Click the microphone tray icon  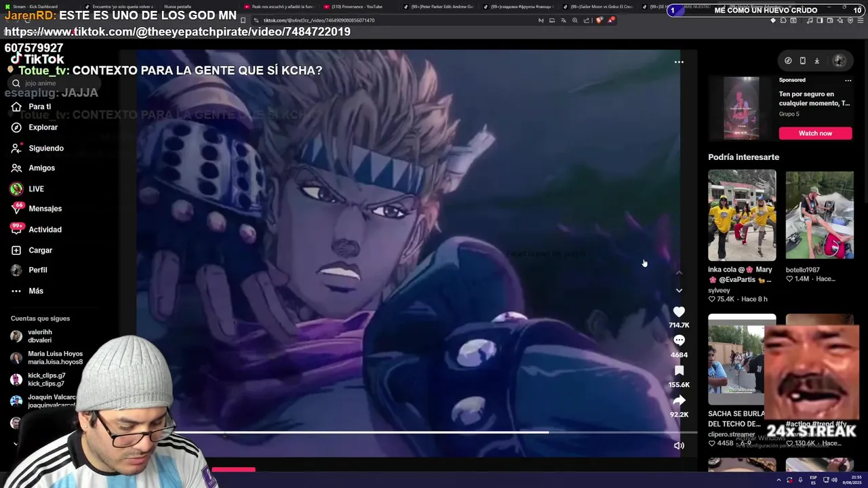(800, 480)
